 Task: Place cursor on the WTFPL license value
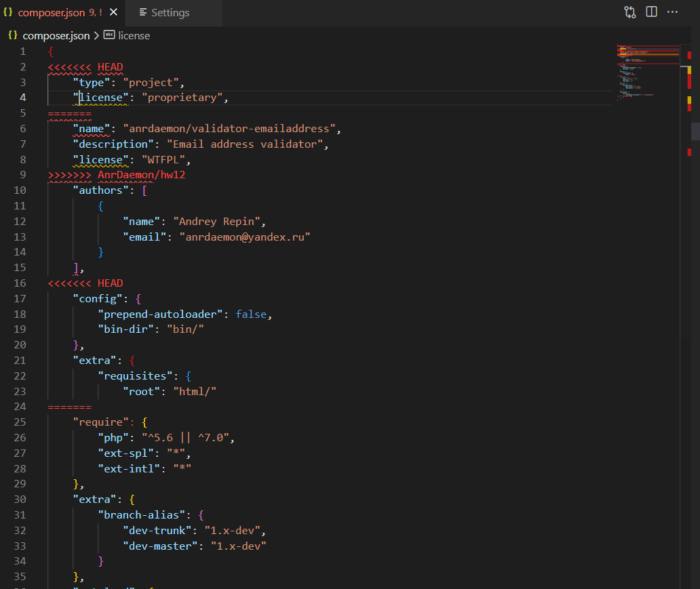pyautogui.click(x=163, y=159)
